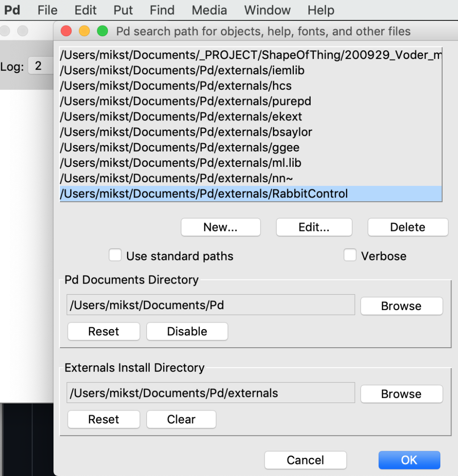Open the File menu
Viewport: 458px width, 476px height.
point(47,10)
